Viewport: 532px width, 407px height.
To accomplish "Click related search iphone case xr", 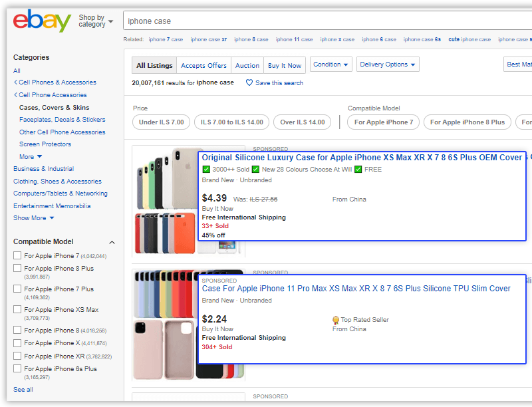I will click(209, 39).
